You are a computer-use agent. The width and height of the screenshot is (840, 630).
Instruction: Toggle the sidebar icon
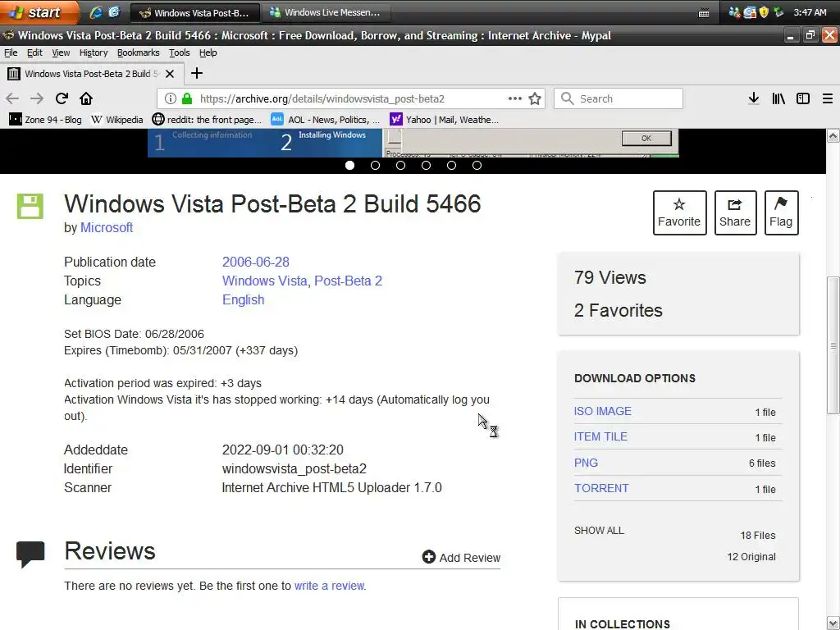tap(803, 98)
